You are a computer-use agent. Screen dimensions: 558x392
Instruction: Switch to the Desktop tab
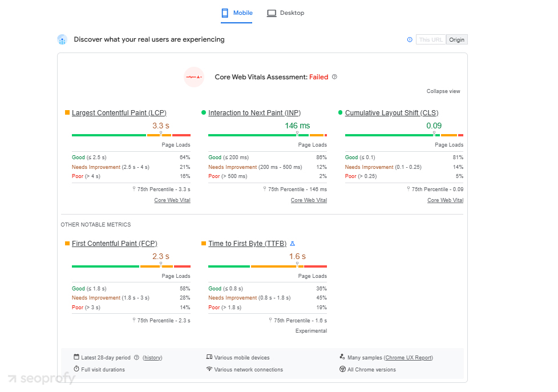[x=286, y=13]
